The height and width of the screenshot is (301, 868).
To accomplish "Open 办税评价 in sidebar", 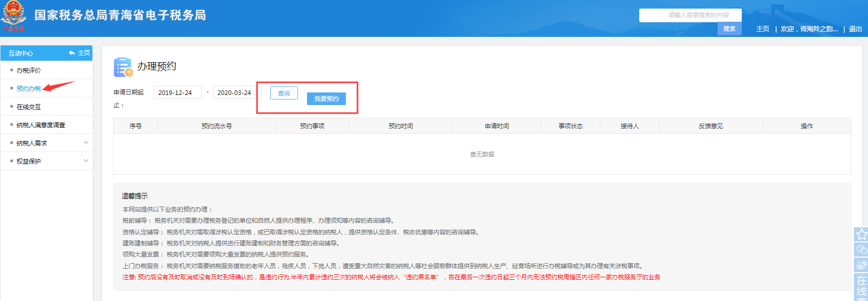I will tap(29, 71).
